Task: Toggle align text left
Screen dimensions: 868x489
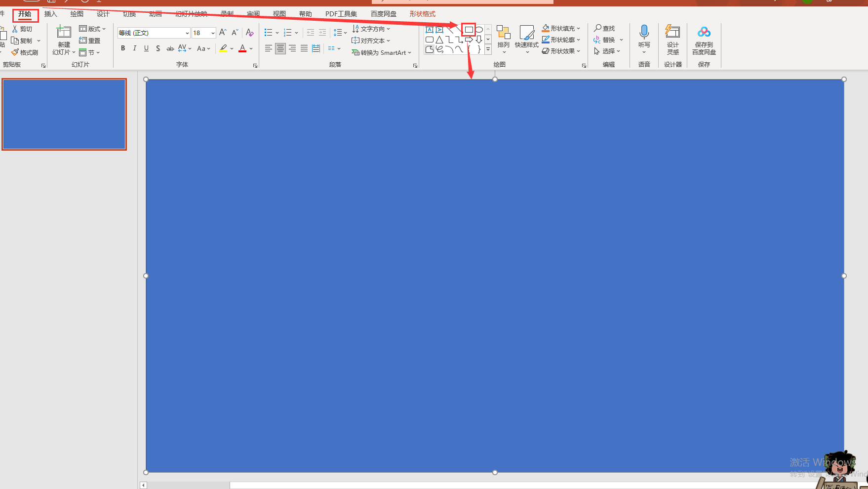Action: pos(269,48)
